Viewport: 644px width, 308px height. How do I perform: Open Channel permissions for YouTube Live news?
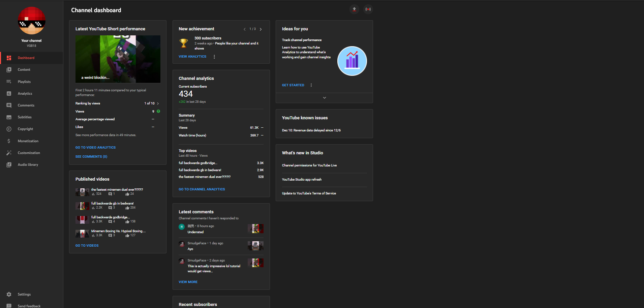[309, 165]
